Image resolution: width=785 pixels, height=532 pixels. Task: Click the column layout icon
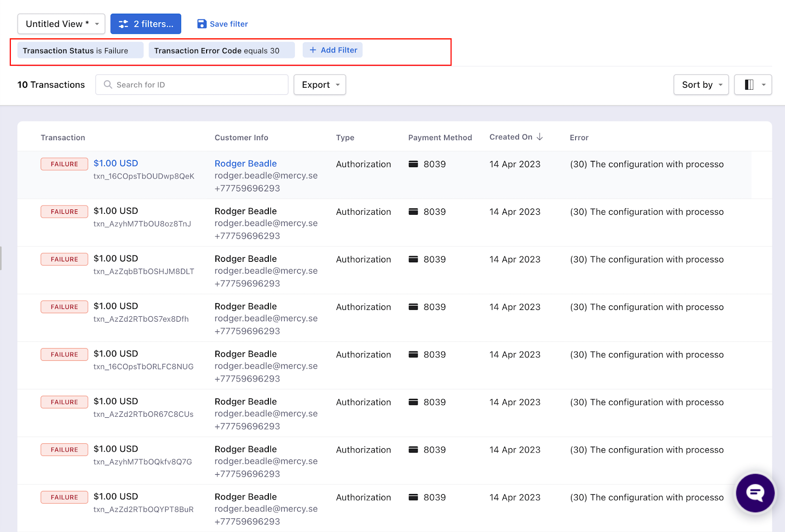(x=749, y=85)
